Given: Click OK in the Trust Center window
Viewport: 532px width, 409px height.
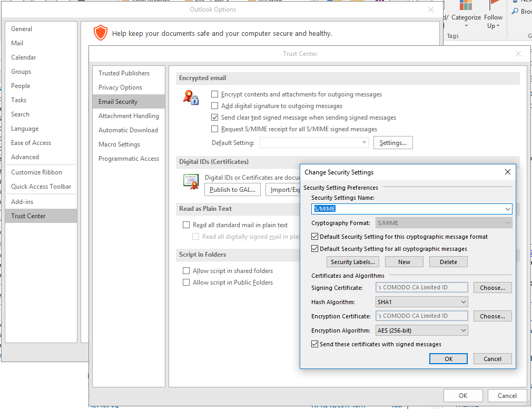Looking at the screenshot, I should (463, 395).
